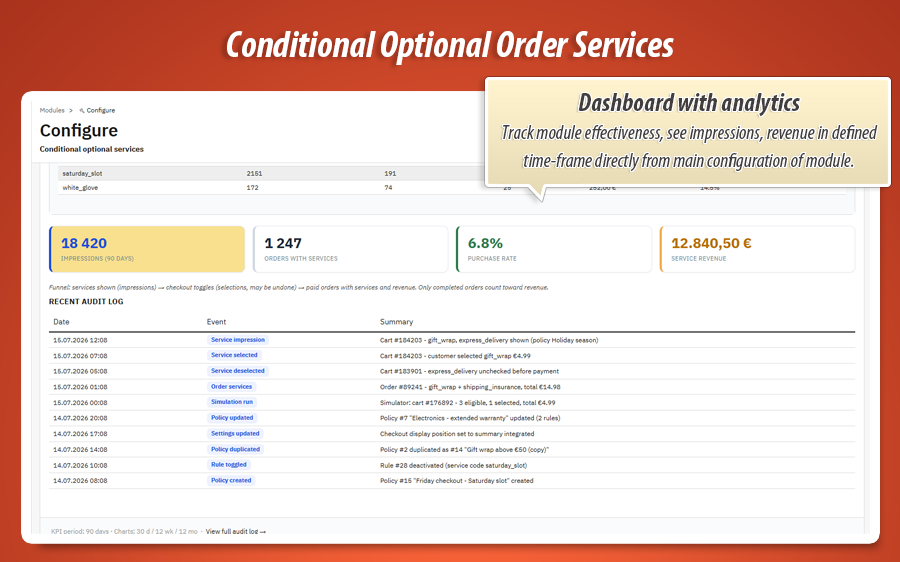Screen dimensions: 900x562
Task: Click value 2151 in saturday_slot row
Action: tap(254, 173)
